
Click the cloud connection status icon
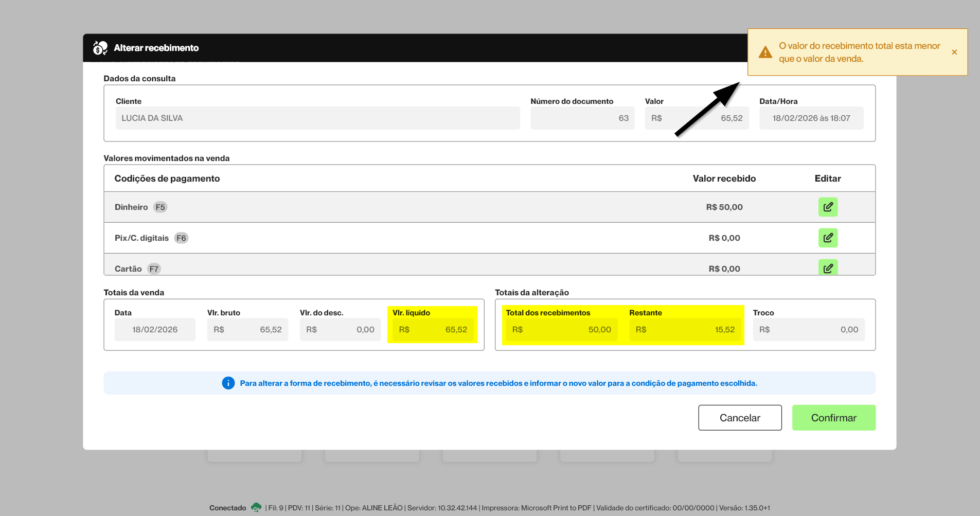tap(256, 508)
